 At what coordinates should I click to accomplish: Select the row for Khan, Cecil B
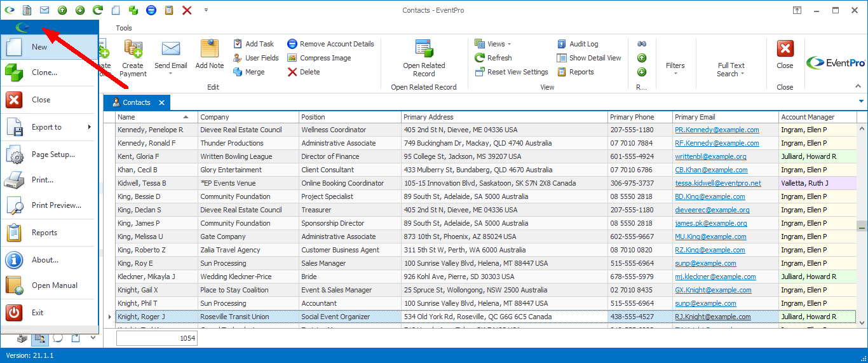tap(485, 170)
